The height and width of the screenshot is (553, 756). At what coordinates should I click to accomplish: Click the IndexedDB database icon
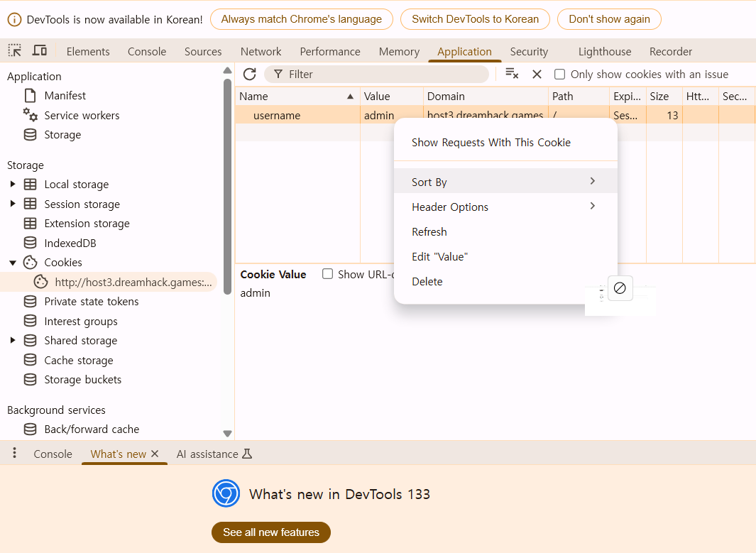(x=30, y=243)
